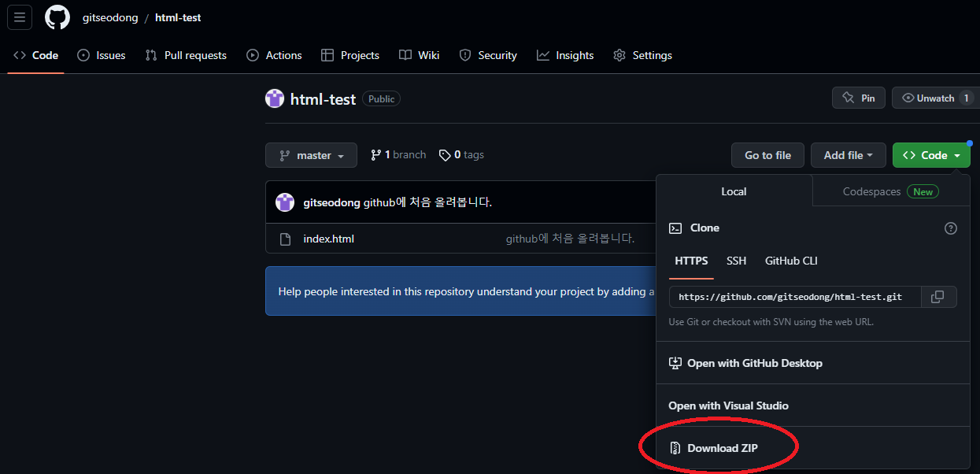
Task: Open the Actions tab
Action: [274, 55]
